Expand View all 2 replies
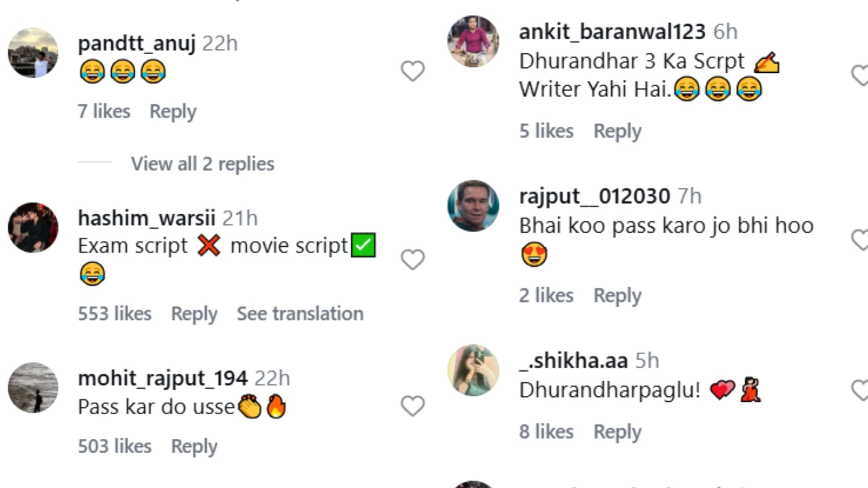Viewport: 868px width, 488px height. click(x=202, y=164)
